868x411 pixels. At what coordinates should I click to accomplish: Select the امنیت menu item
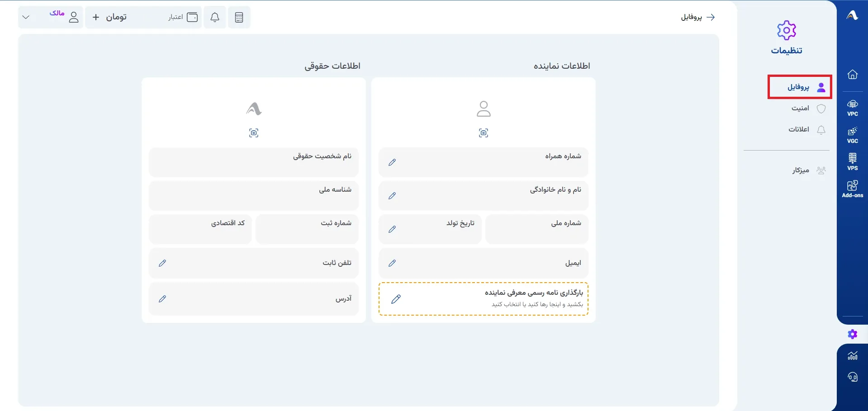coord(808,108)
